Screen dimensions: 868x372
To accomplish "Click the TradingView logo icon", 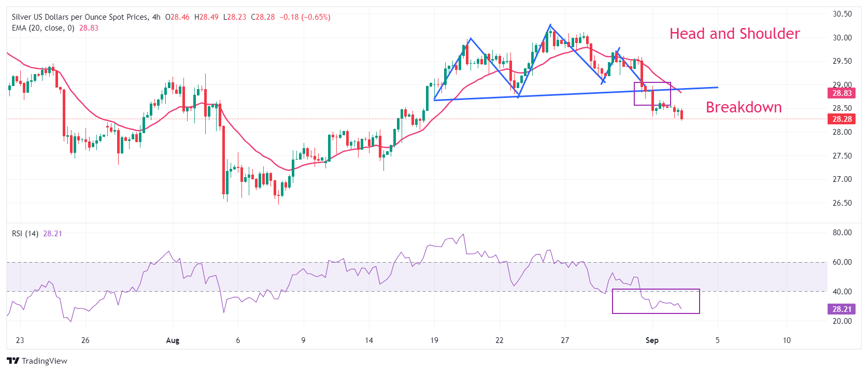I will pos(13,361).
